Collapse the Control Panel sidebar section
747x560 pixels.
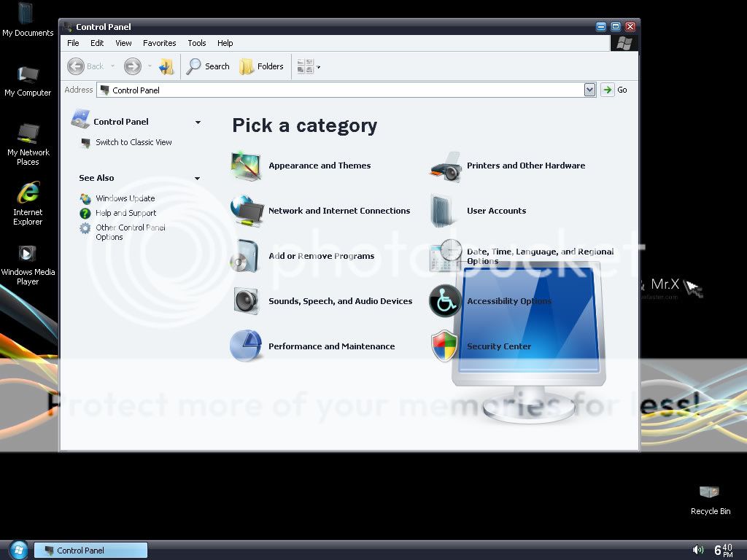pos(198,122)
